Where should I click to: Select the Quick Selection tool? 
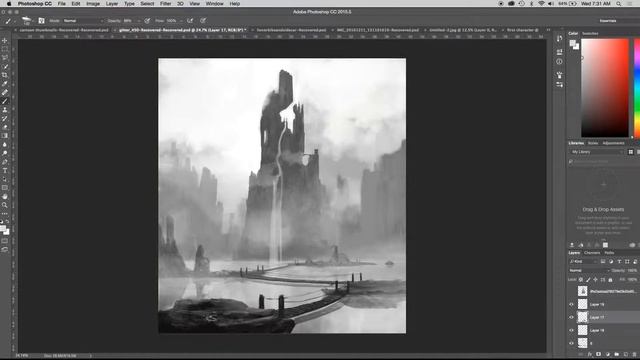5,66
